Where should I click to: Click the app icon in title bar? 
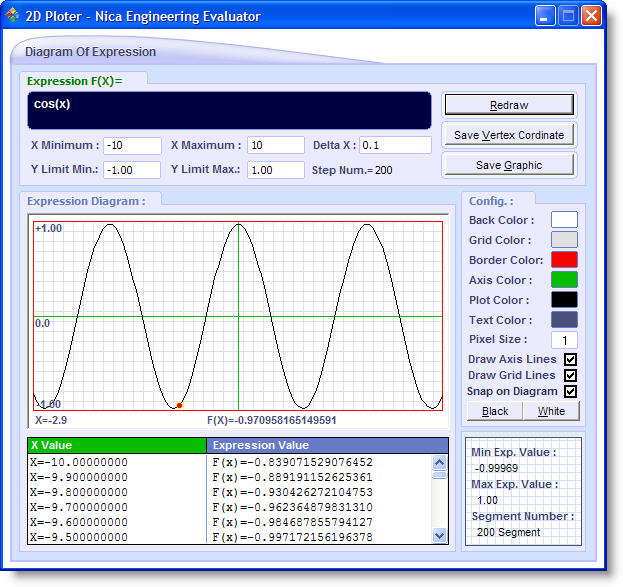pyautogui.click(x=13, y=16)
